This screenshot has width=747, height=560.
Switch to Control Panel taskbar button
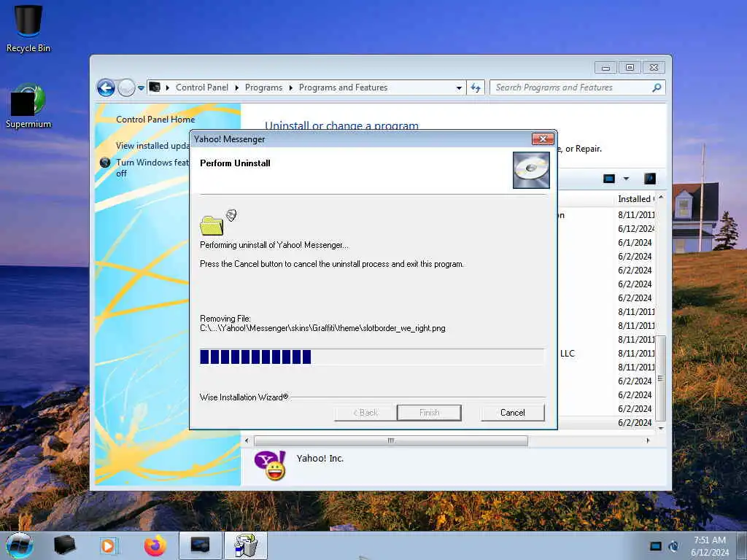(x=201, y=545)
